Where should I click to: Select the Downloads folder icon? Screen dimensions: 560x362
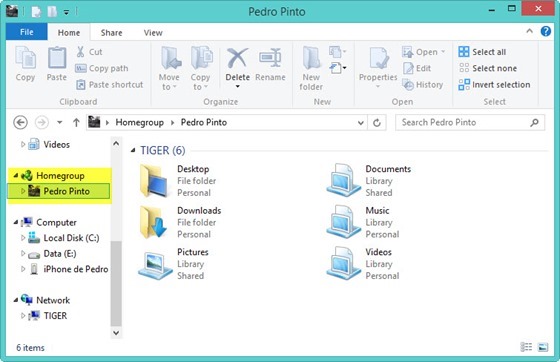coord(154,222)
